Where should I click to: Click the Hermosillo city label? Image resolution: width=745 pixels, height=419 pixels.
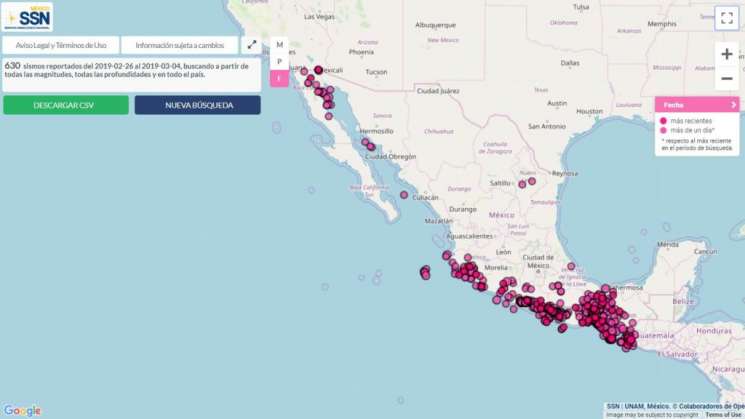pyautogui.click(x=376, y=131)
